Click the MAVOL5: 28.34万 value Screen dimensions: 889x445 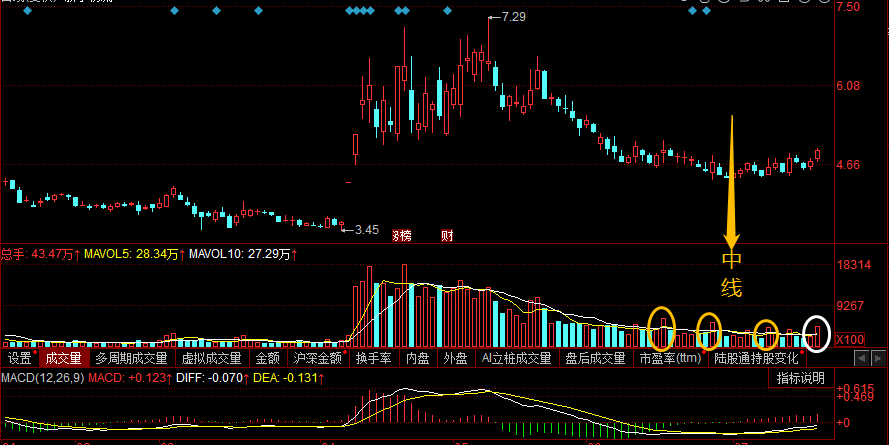coord(135,254)
